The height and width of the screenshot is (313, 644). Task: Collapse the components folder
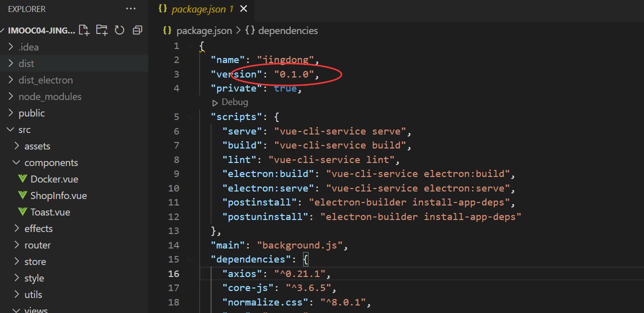[16, 162]
